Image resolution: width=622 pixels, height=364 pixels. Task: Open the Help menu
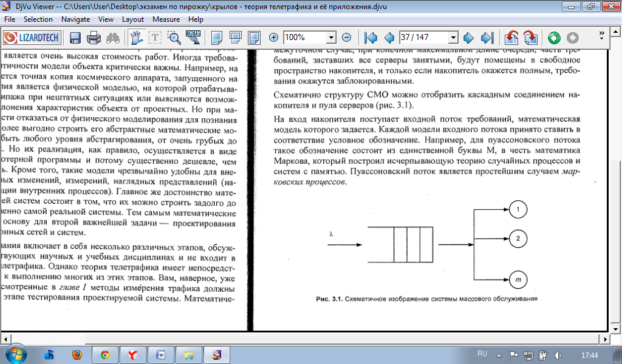pos(196,19)
